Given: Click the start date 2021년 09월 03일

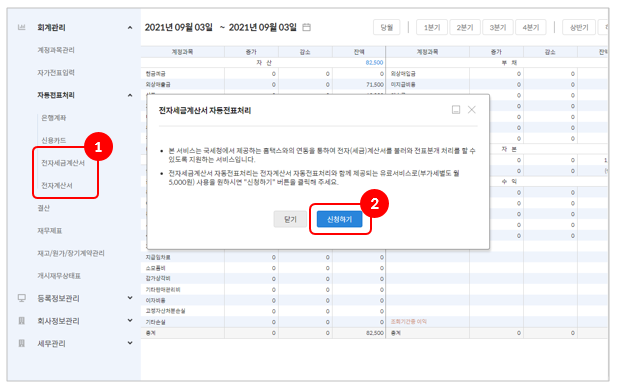Looking at the screenshot, I should 179,27.
